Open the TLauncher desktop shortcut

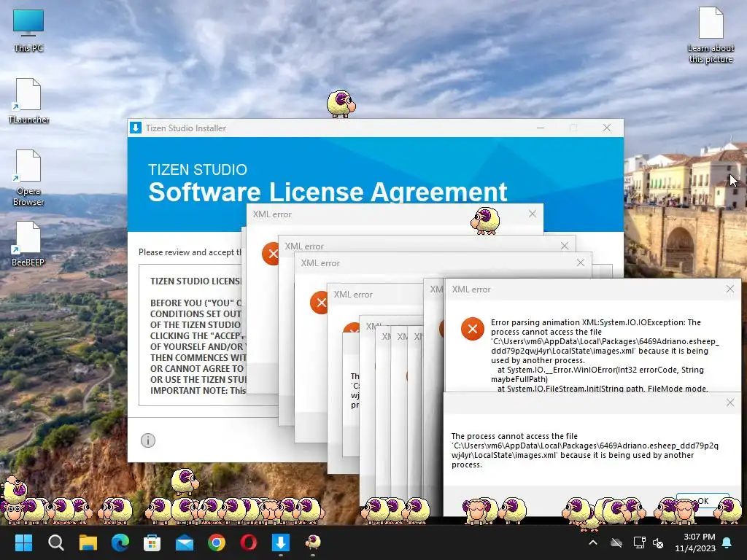tap(28, 101)
